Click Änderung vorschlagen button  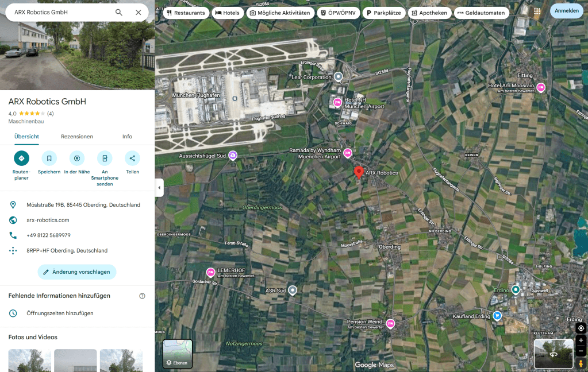(77, 272)
